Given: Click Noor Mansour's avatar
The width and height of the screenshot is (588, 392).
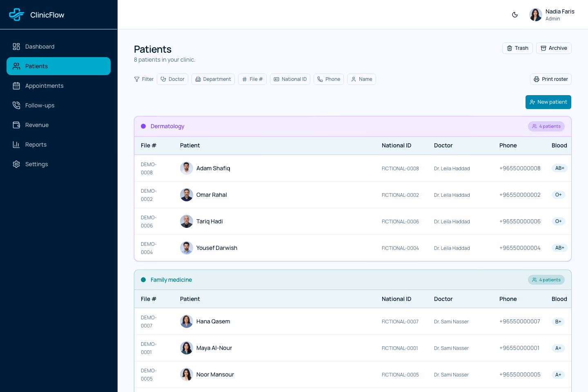Looking at the screenshot, I should click(x=187, y=374).
